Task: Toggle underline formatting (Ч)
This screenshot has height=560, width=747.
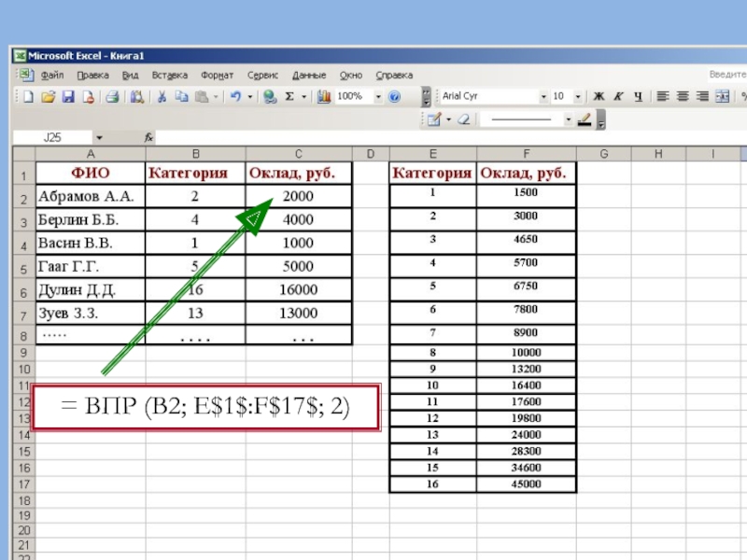Action: pyautogui.click(x=638, y=96)
